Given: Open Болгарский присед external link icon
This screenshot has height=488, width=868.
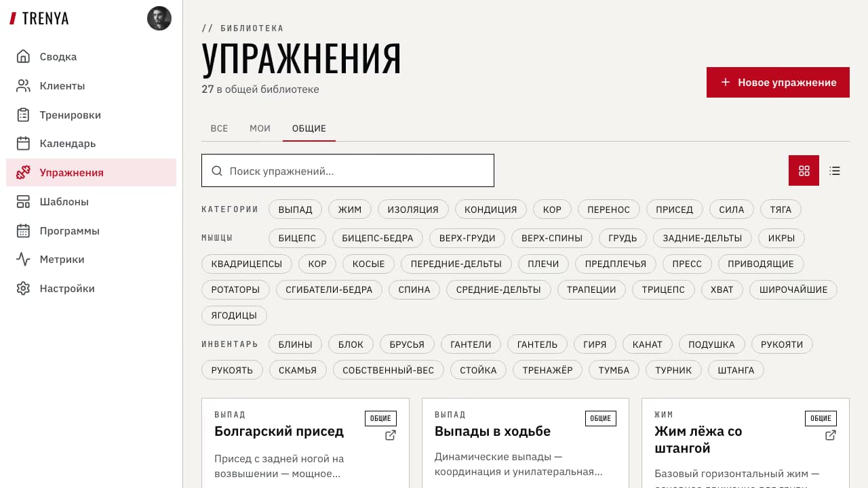Looking at the screenshot, I should (391, 435).
